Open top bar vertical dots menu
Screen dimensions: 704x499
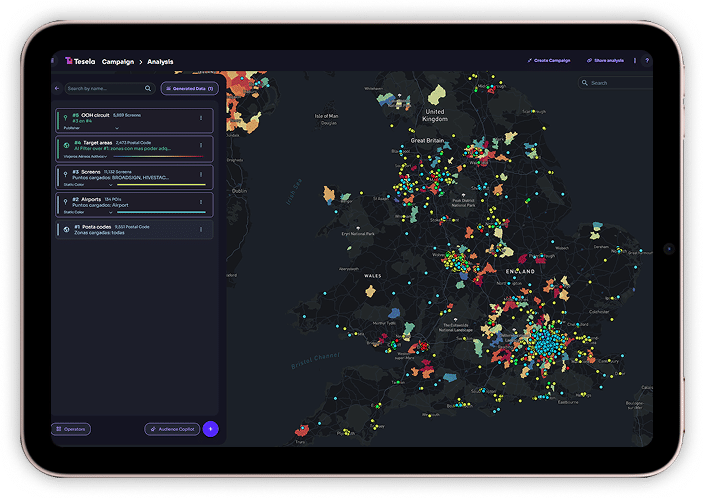[635, 61]
